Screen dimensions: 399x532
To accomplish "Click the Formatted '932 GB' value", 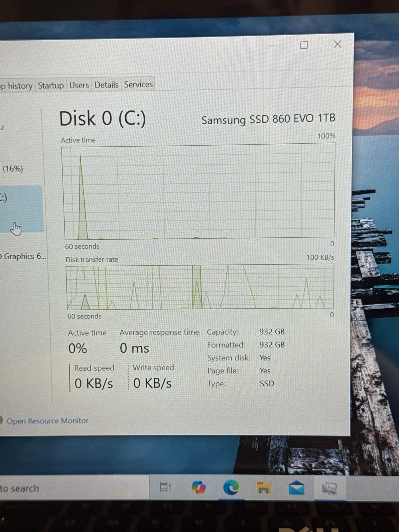I will 272,344.
